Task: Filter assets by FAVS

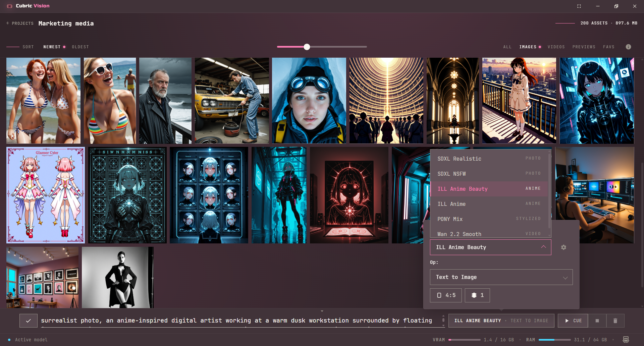Action: [608, 47]
